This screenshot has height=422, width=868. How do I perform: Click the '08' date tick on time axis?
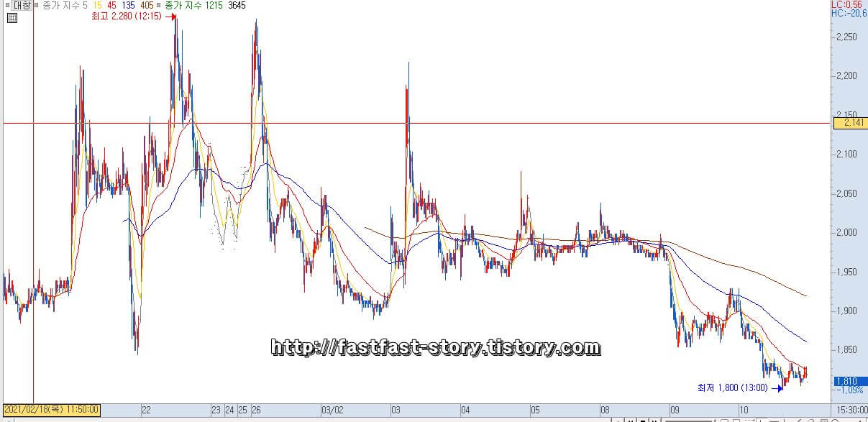605,410
